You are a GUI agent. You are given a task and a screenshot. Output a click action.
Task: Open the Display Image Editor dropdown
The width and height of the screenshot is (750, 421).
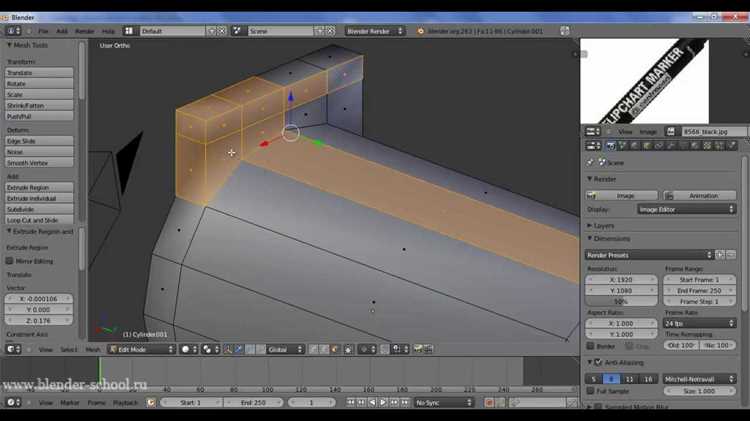686,210
